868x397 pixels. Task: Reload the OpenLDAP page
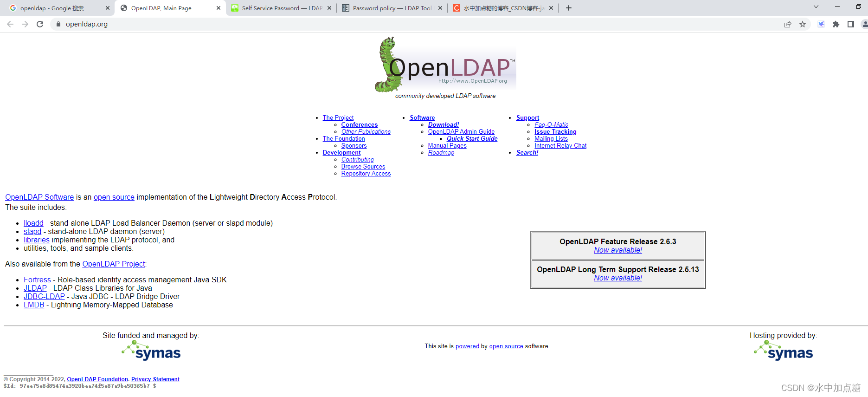(x=40, y=24)
